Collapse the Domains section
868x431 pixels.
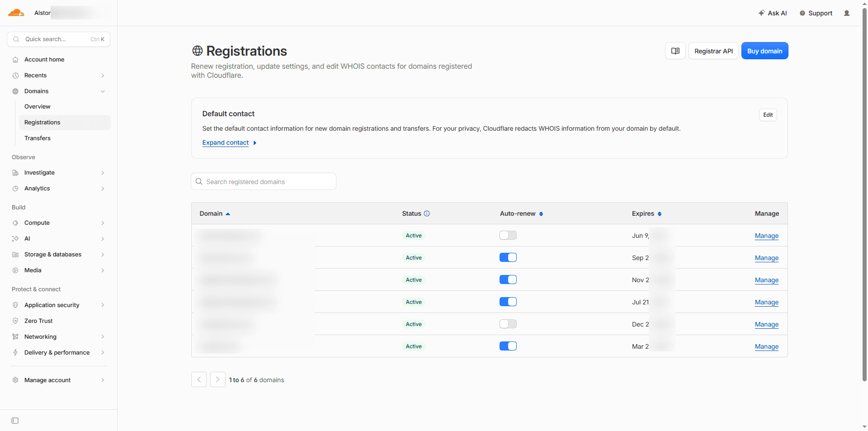click(59, 91)
